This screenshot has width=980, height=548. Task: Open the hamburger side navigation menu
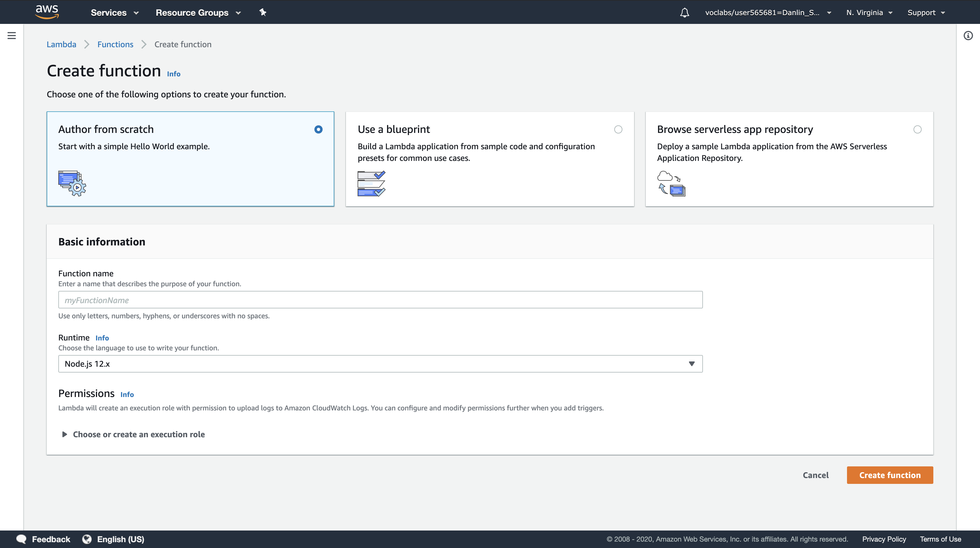[11, 36]
